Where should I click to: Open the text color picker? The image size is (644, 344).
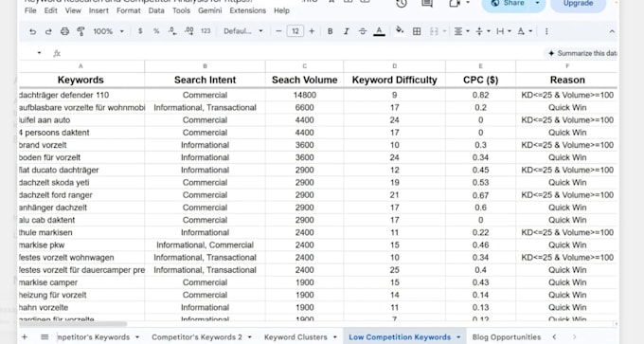tap(379, 31)
